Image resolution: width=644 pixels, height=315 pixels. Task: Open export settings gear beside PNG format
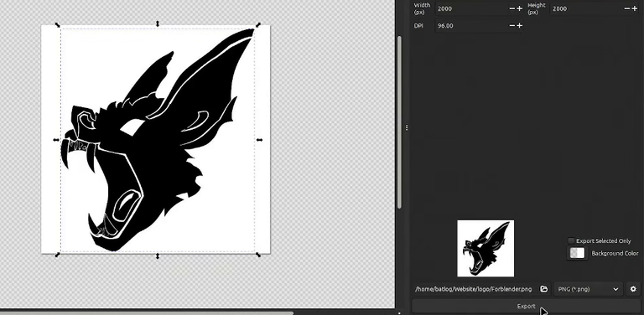tap(633, 289)
